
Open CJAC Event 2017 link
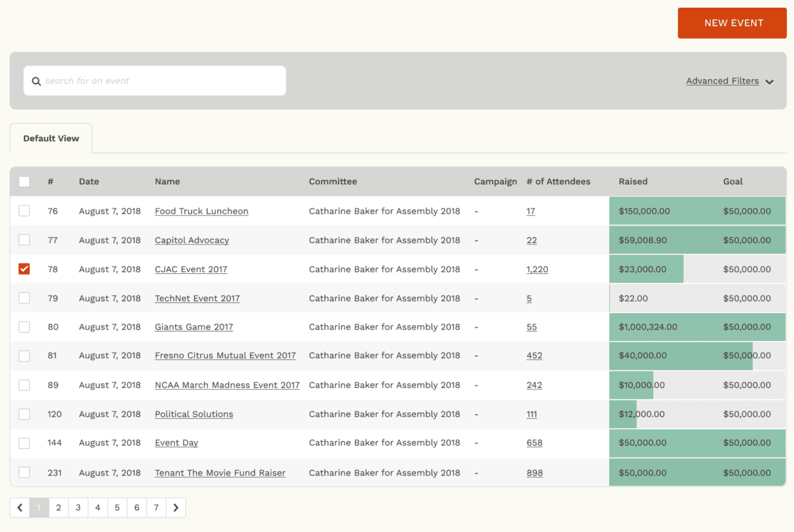(191, 269)
